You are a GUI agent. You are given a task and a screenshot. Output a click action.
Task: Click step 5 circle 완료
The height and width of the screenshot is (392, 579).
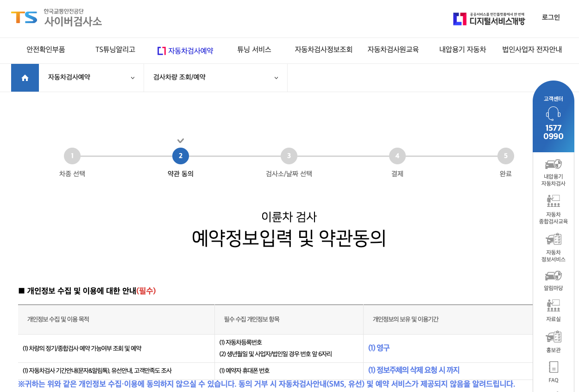pos(506,156)
